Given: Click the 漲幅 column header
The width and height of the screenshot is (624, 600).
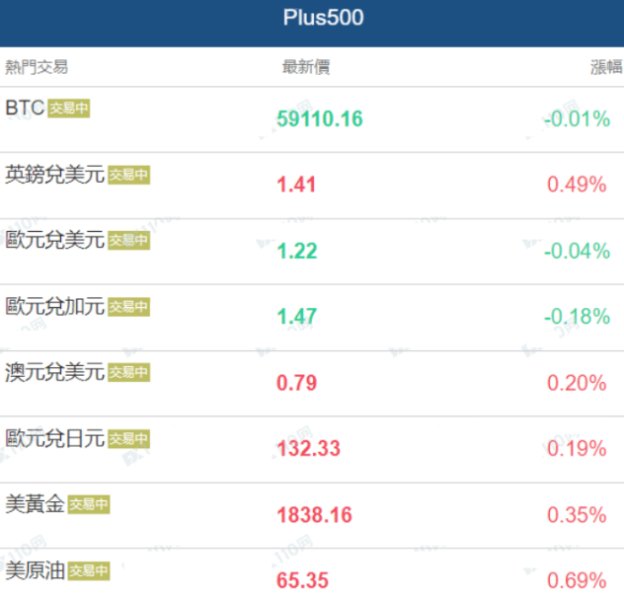Looking at the screenshot, I should point(605,68).
